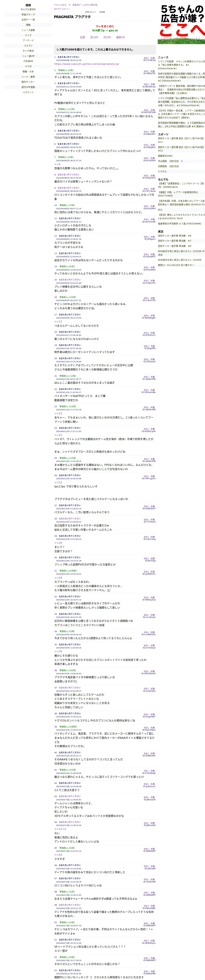This screenshot has width=205, height=980.
Task: Open the capcom-games.com pragmata URL
Action: tap(87, 64)
